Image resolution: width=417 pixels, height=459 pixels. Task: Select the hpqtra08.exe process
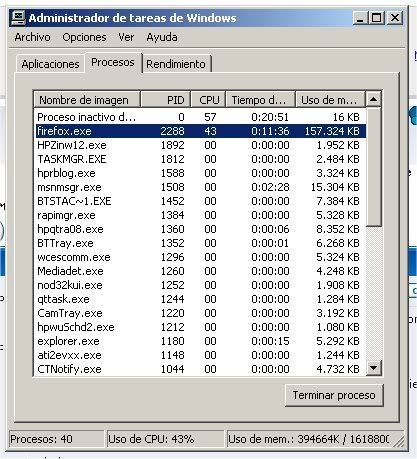200,229
